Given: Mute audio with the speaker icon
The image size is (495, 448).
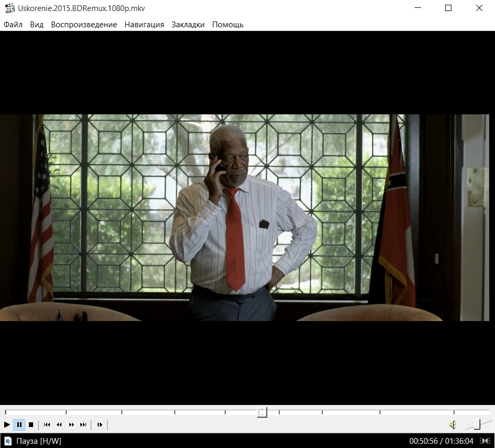Looking at the screenshot, I should click(x=452, y=424).
